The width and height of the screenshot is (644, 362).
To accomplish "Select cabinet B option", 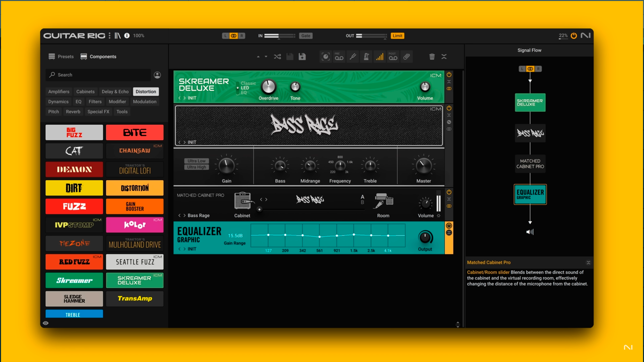I will tap(363, 203).
